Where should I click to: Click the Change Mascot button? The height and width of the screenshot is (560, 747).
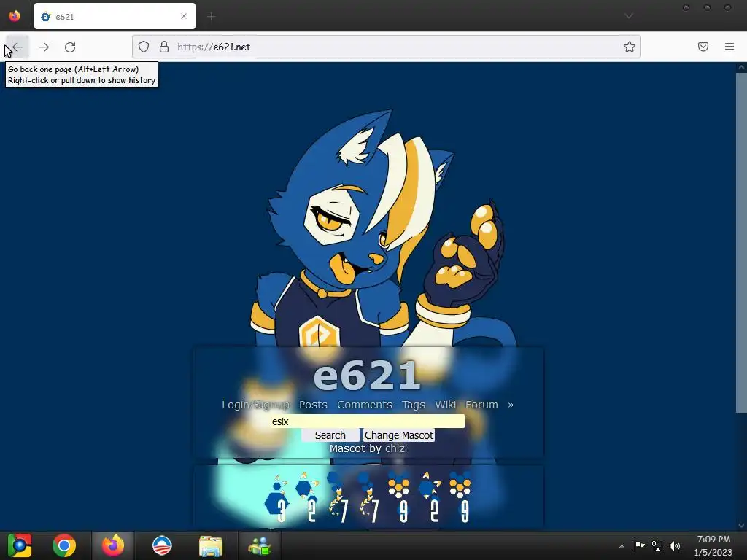tap(399, 435)
